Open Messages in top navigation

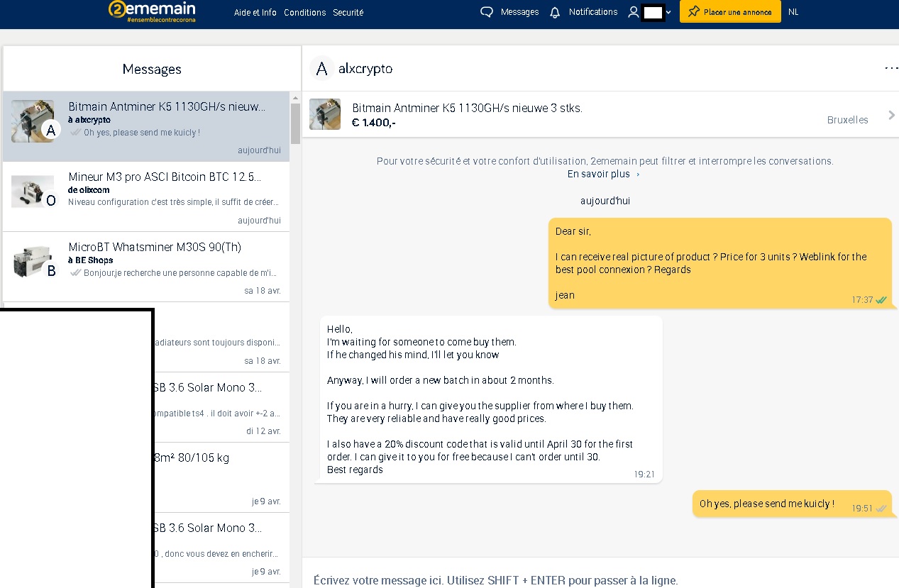(x=519, y=12)
